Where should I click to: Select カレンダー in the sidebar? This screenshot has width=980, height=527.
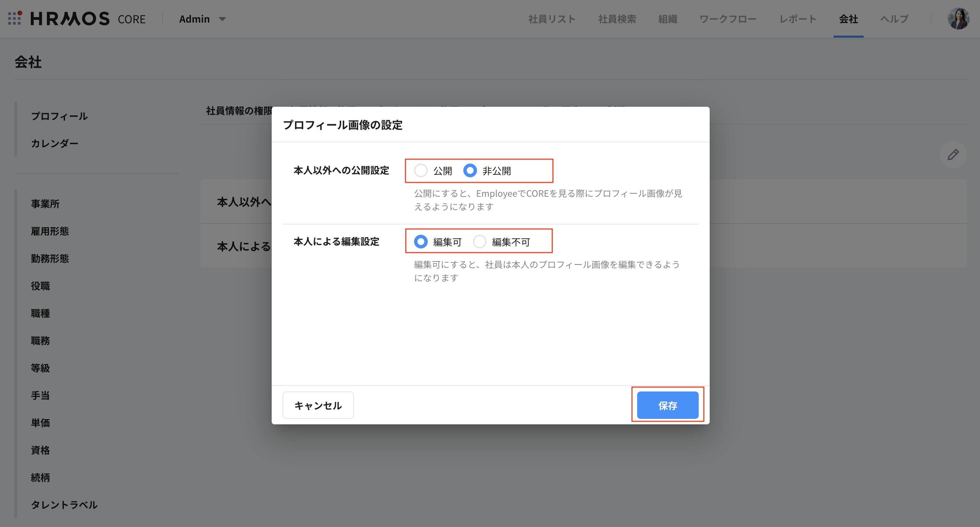[54, 143]
